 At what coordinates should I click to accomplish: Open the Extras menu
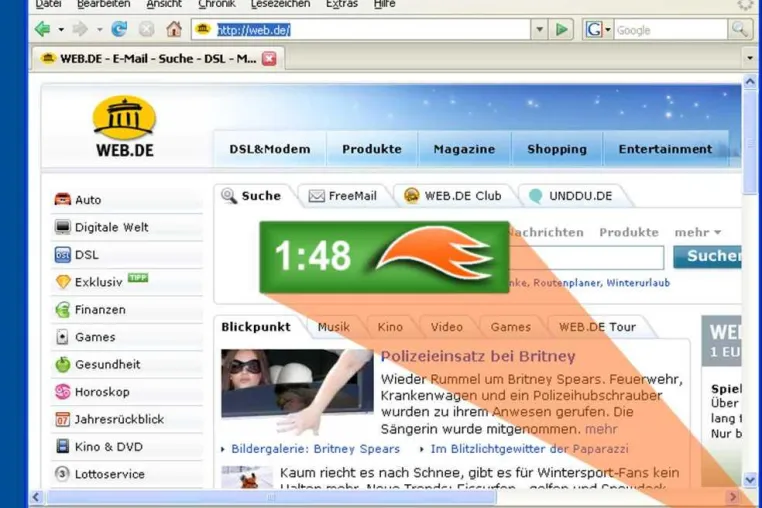pyautogui.click(x=342, y=4)
